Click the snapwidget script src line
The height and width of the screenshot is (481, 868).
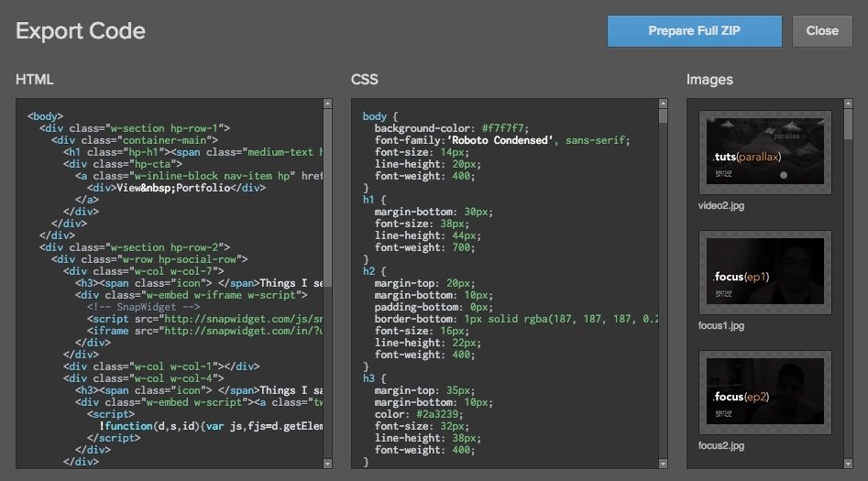pos(204,320)
